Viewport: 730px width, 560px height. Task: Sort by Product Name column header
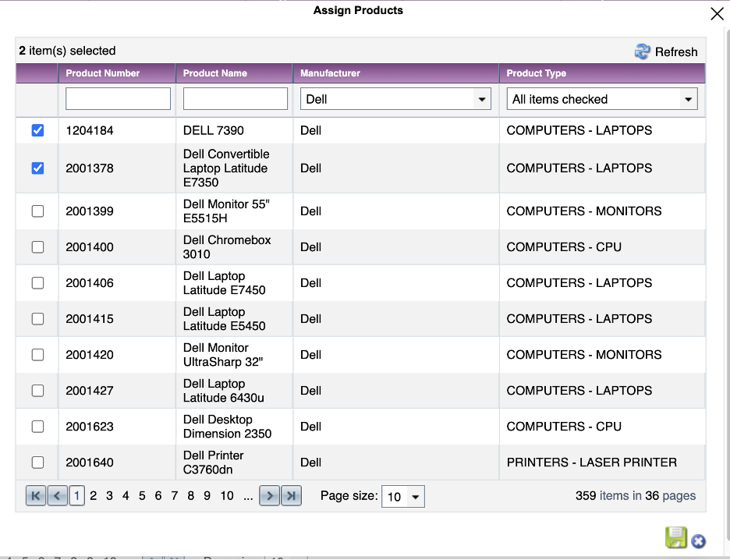pos(214,73)
